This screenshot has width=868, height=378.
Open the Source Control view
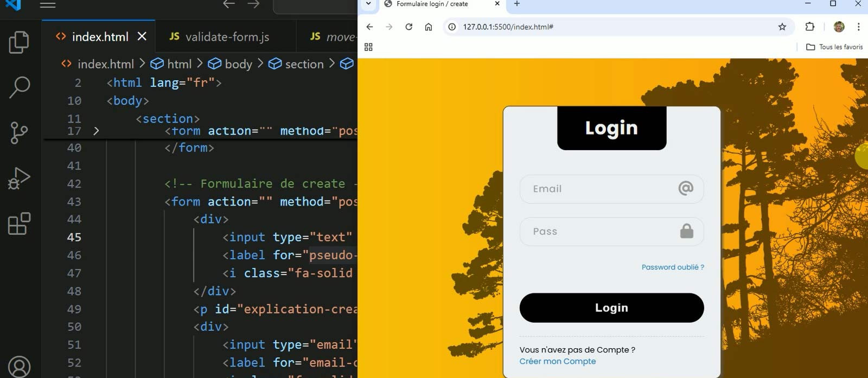click(x=19, y=133)
